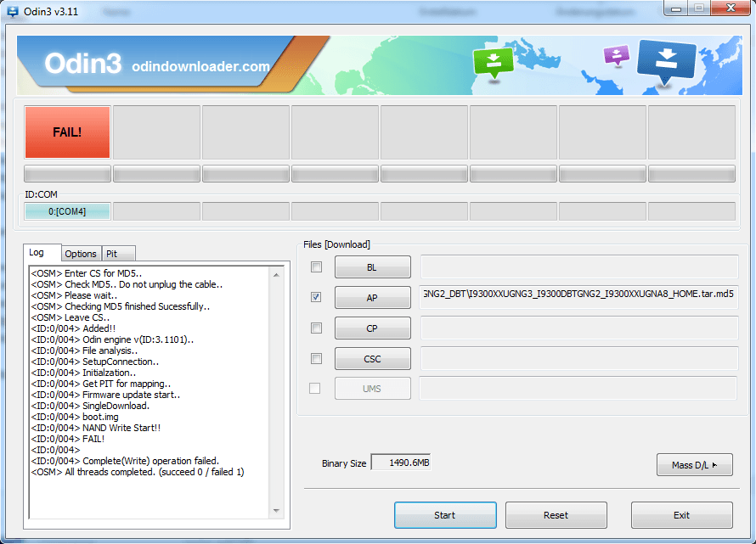Click the odindownloader.com banner text

tap(200, 66)
